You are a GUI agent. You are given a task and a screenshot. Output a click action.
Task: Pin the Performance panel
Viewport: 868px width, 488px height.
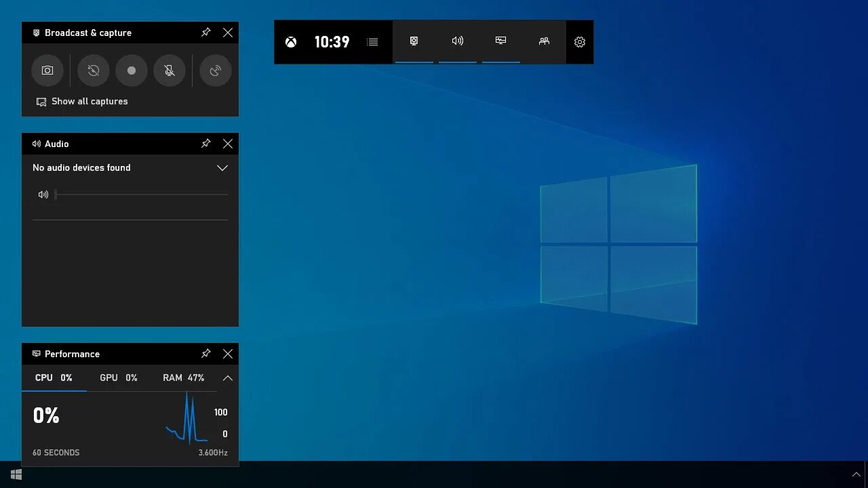(205, 353)
